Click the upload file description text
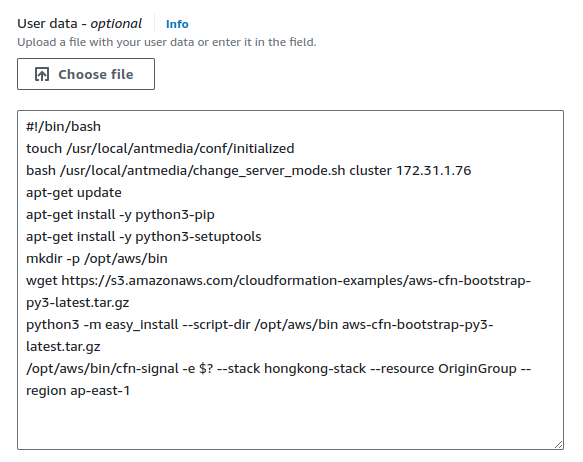 coord(167,42)
